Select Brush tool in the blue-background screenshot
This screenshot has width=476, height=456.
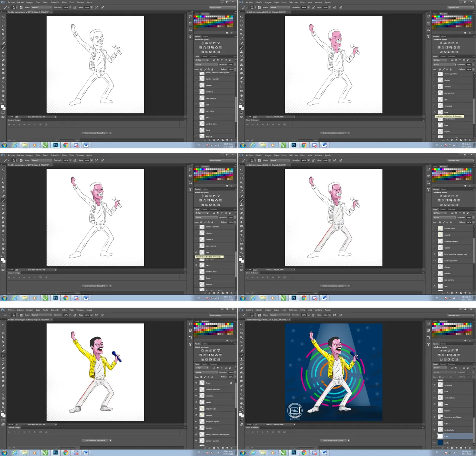[241, 355]
